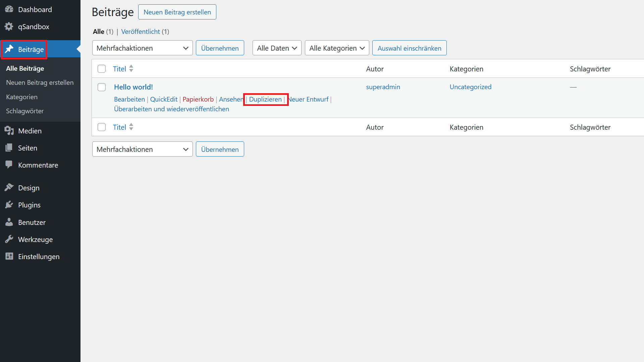Toggle the bottom title column checkbox
Screen dimensions: 644x362
[101, 127]
